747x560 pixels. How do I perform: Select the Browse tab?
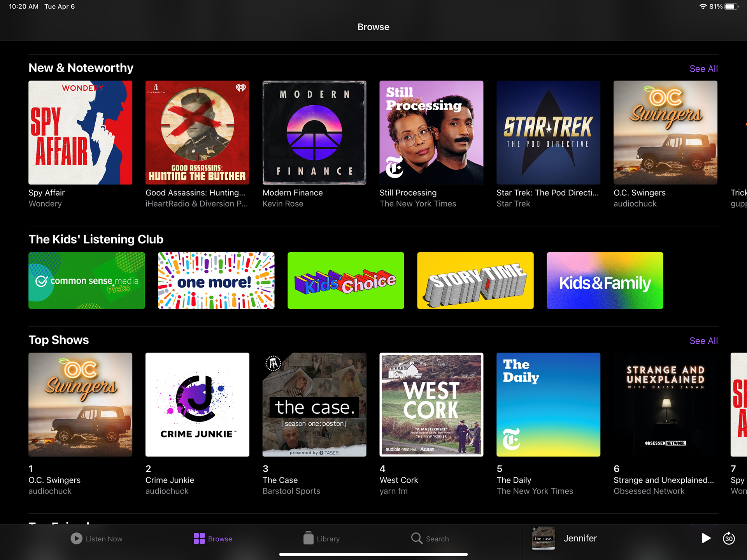tap(213, 539)
